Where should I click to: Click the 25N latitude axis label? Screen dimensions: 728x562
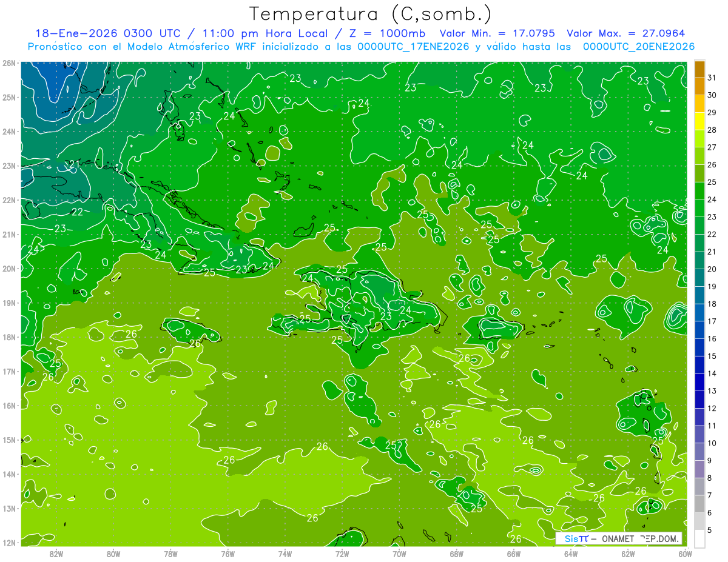(9, 98)
